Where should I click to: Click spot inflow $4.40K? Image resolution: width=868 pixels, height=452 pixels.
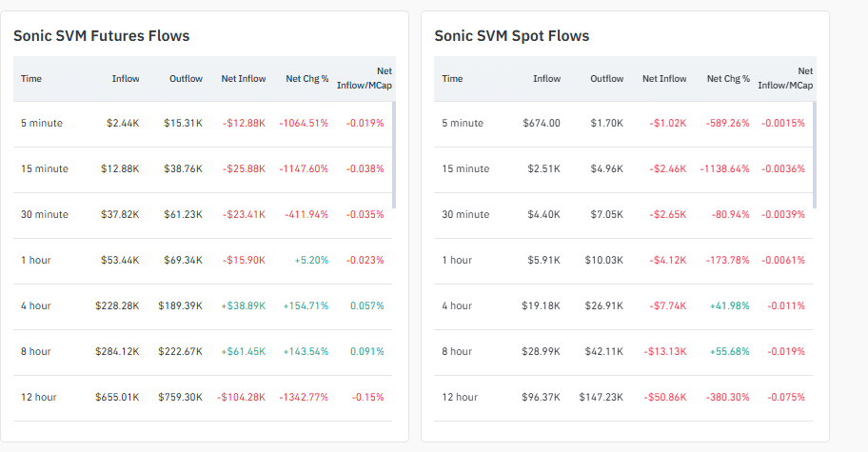tap(543, 214)
